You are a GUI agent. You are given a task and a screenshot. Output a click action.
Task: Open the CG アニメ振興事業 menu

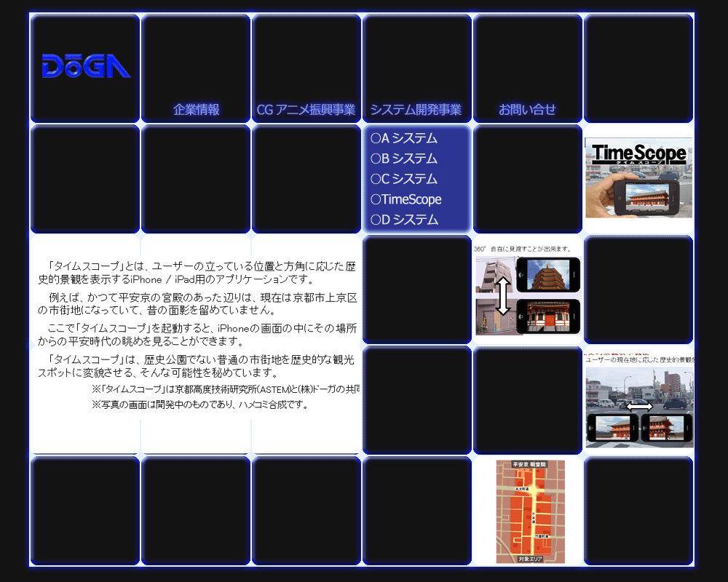[x=306, y=110]
